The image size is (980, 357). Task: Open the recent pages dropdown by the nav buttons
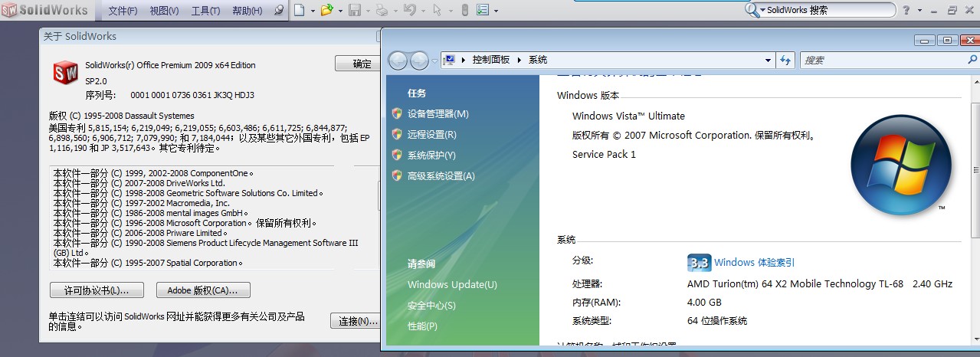[434, 61]
